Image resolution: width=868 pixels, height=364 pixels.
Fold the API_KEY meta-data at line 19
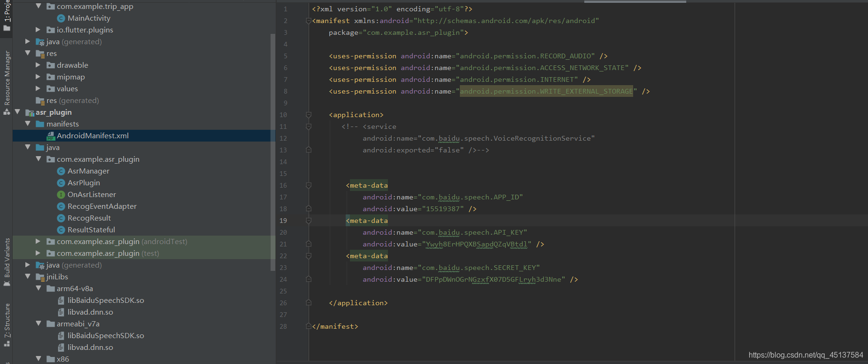309,221
